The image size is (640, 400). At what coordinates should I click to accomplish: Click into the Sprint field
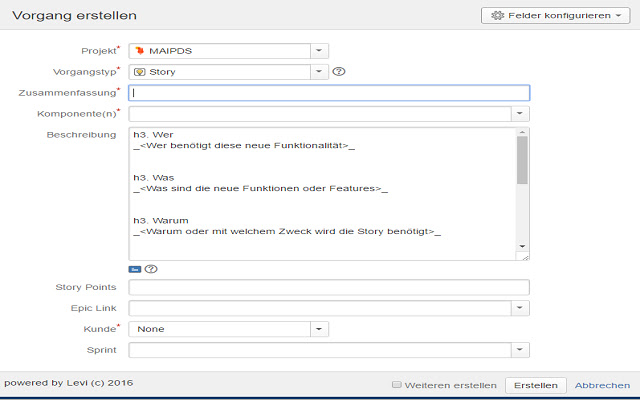click(320, 350)
